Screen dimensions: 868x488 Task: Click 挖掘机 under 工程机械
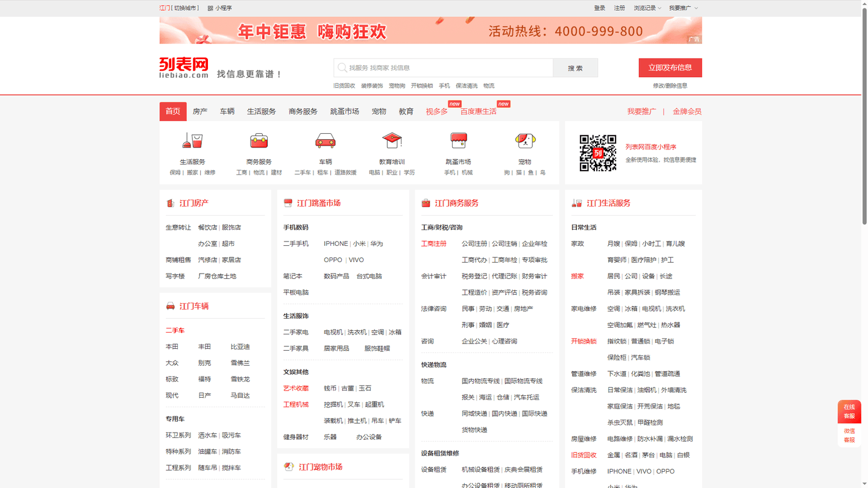pos(333,405)
